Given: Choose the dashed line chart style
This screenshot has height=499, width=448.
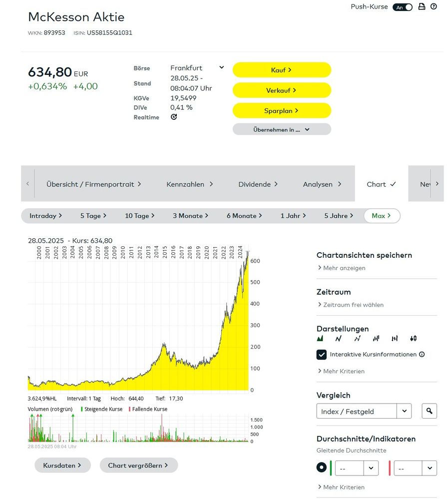Looking at the screenshot, I should (357, 338).
